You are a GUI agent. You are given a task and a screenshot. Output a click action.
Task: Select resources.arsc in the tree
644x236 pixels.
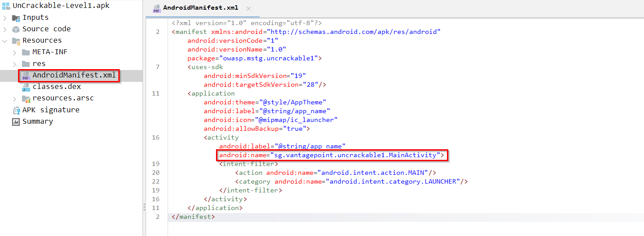63,98
